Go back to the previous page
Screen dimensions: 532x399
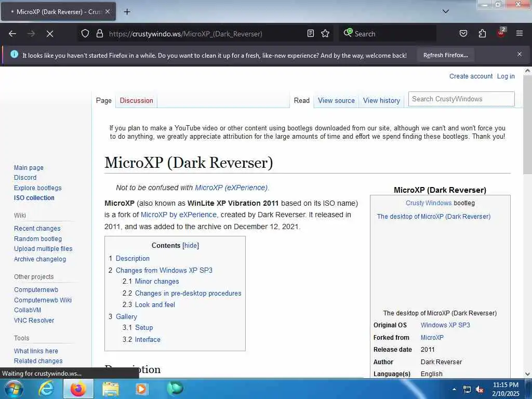tap(12, 34)
